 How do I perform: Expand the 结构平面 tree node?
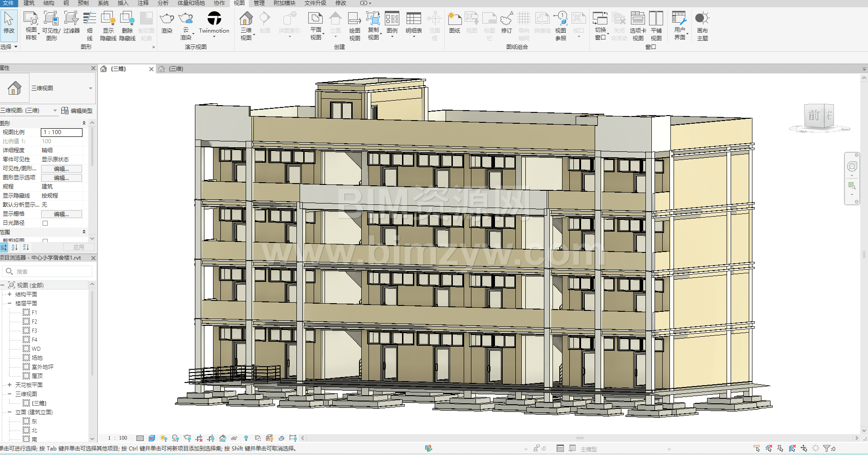pos(10,294)
